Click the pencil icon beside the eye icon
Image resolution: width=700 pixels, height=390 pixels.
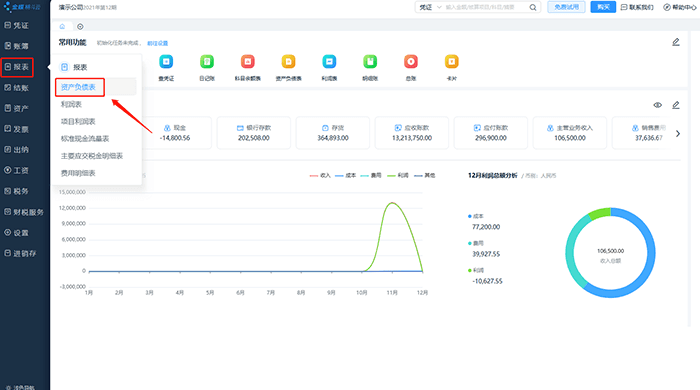coord(676,105)
